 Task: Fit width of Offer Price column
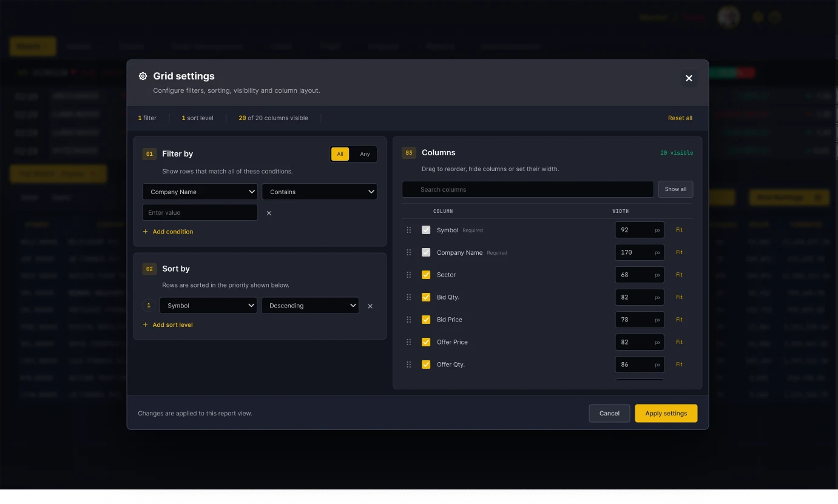[680, 342]
